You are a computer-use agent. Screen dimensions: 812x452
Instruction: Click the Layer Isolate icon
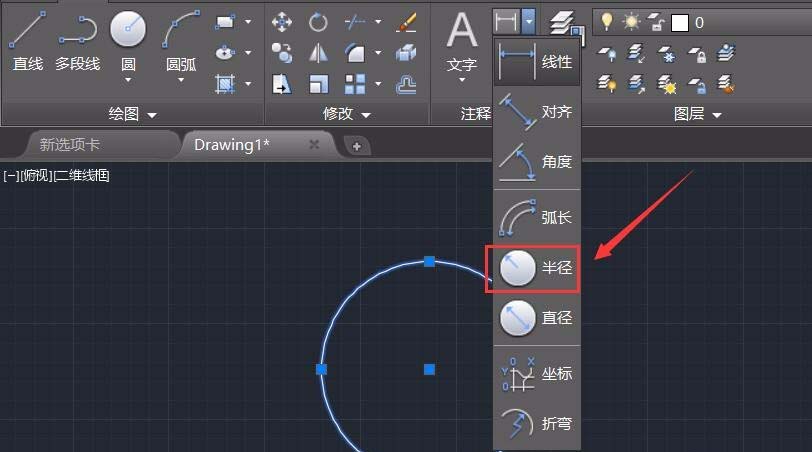(x=636, y=53)
